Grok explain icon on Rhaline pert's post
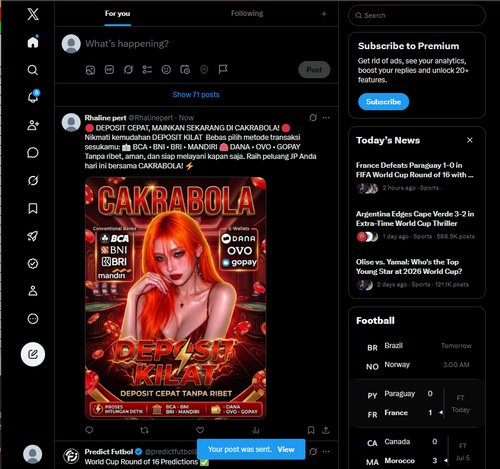Screen dimensions: 500x469 pos(313,117)
